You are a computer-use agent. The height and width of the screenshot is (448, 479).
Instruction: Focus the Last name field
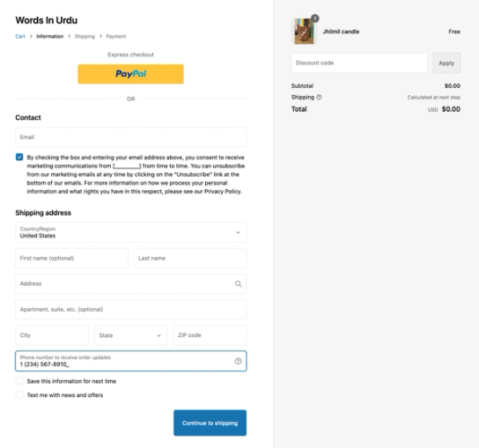[x=190, y=258]
